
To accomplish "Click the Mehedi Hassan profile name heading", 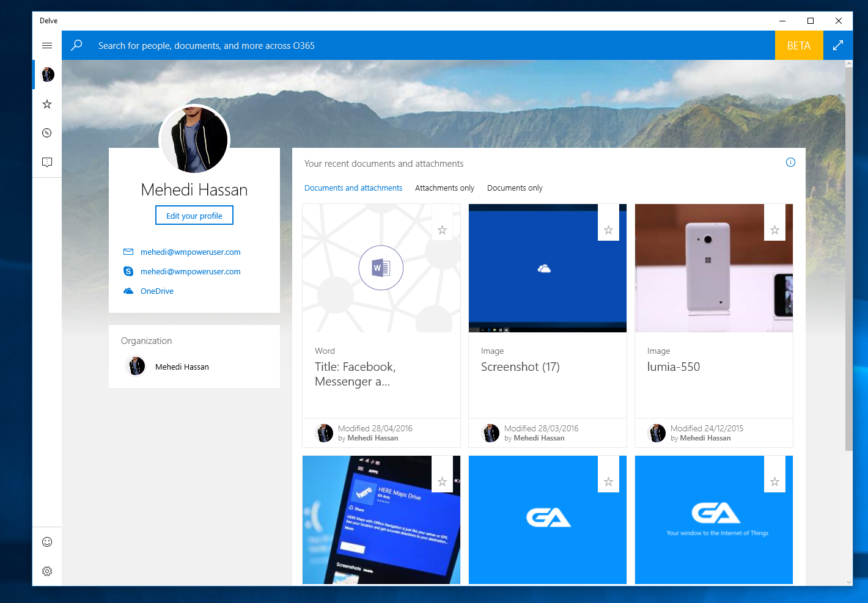I will pyautogui.click(x=194, y=190).
